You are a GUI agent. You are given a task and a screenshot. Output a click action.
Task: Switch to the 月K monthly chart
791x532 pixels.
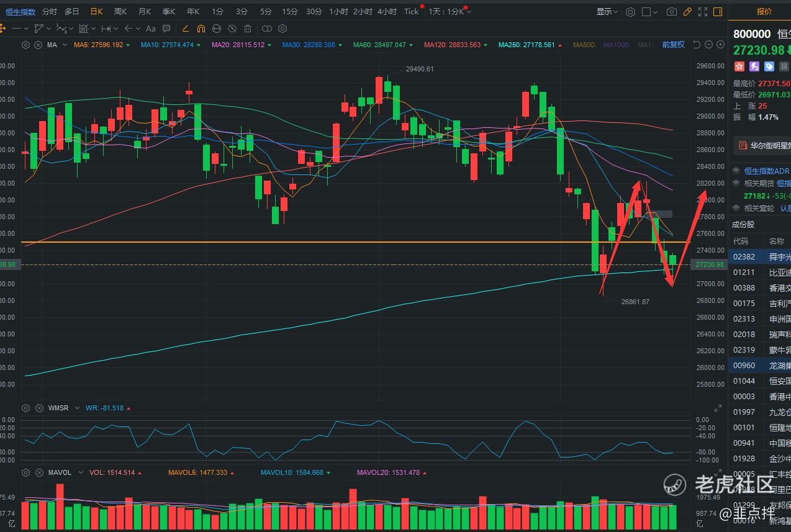click(145, 11)
